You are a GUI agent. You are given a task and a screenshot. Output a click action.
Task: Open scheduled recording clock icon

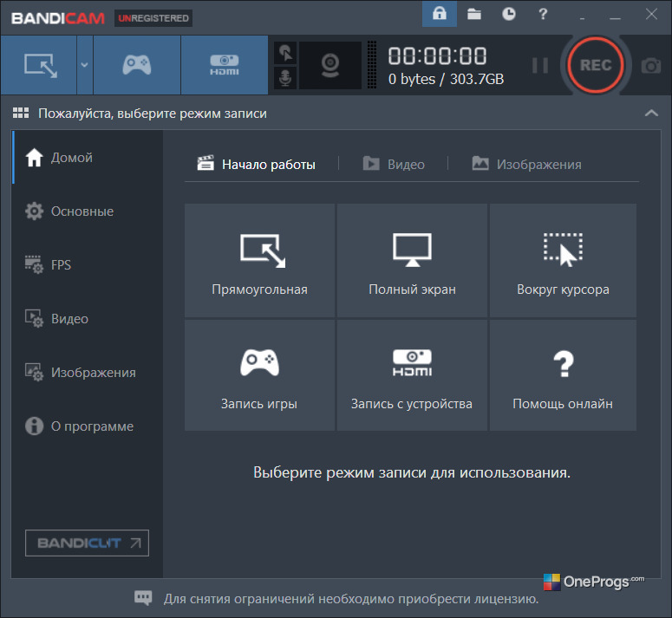[508, 14]
